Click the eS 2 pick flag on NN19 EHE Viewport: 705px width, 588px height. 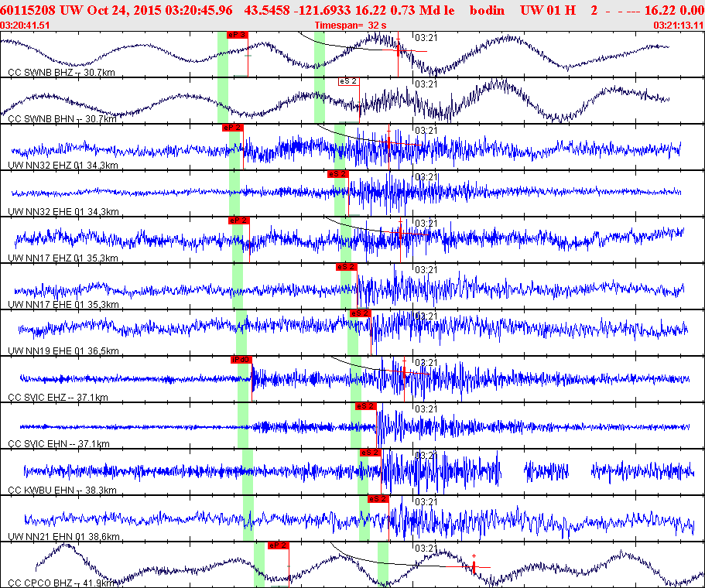click(359, 313)
